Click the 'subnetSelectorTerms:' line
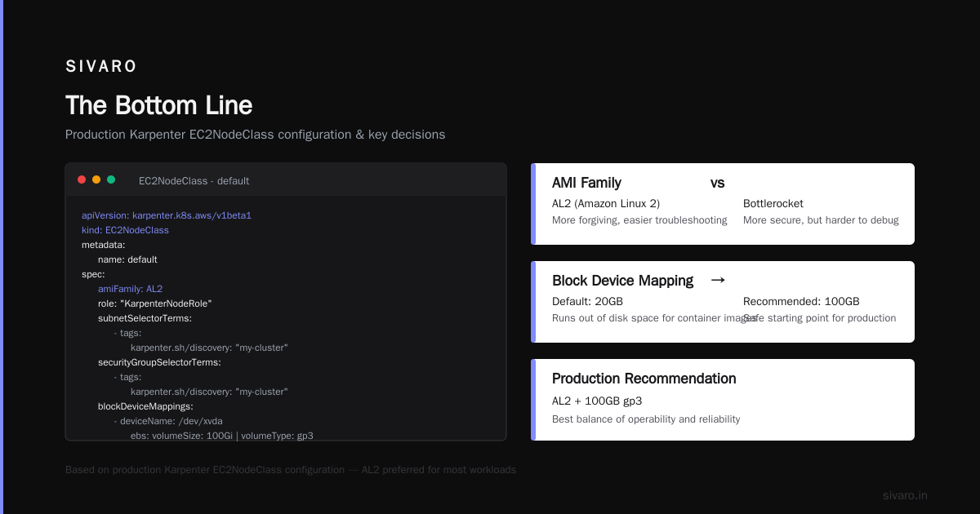This screenshot has width=980, height=514. (145, 318)
